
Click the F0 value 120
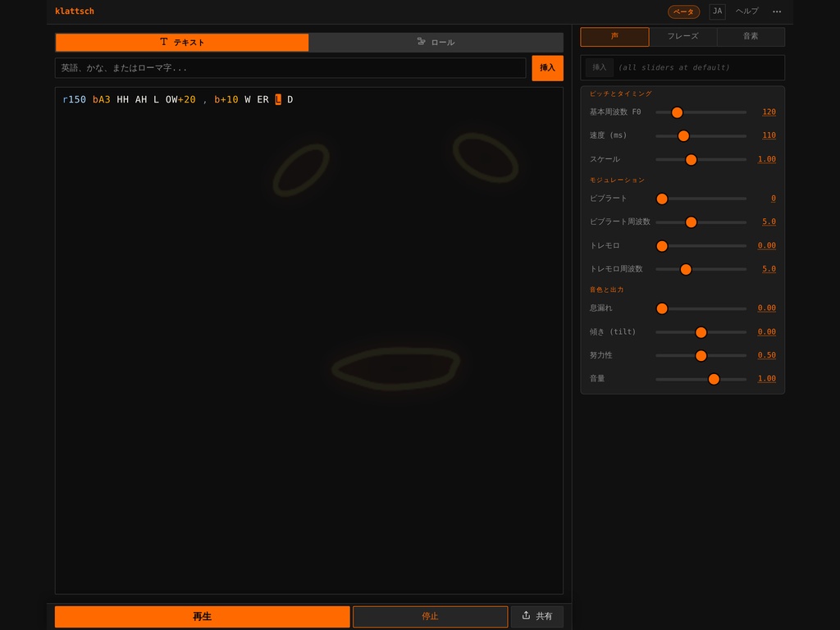click(769, 112)
